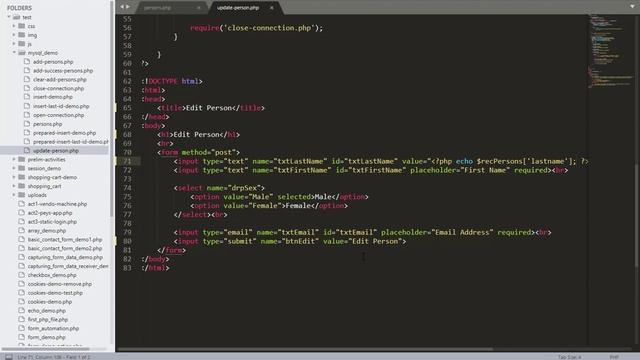
Task: Click the uploads folder icon
Action: coord(22,195)
